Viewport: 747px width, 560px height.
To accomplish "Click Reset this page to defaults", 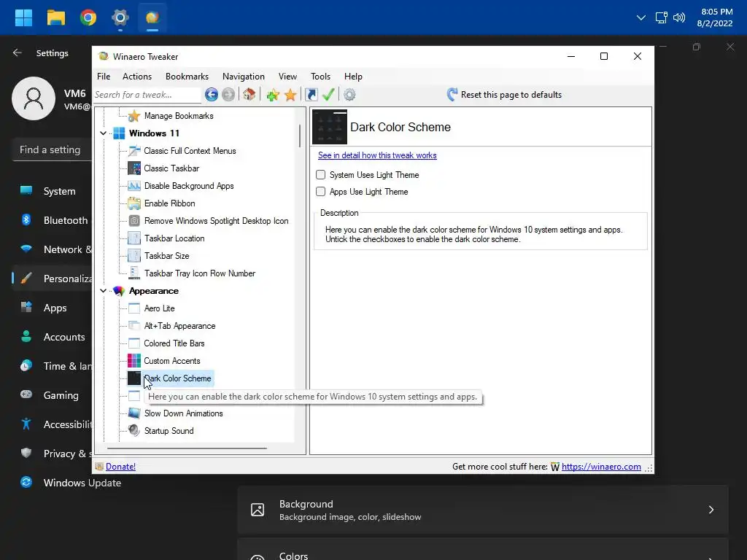I will (x=505, y=95).
